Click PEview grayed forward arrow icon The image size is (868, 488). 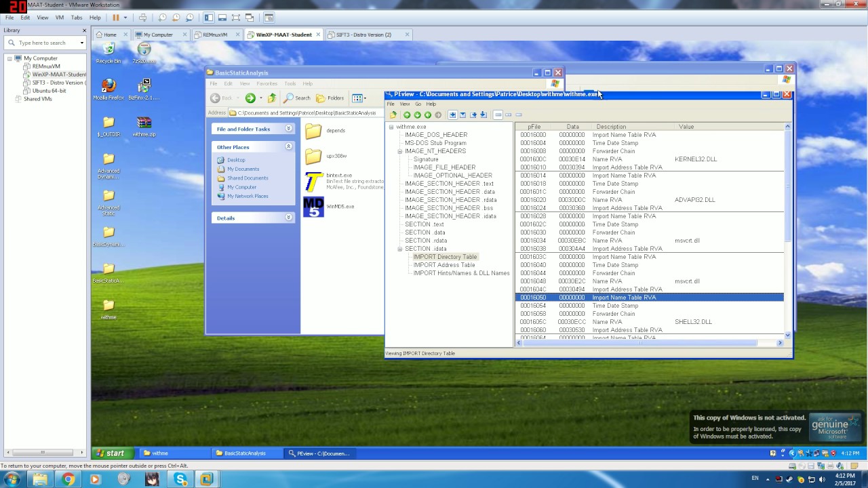coord(438,115)
